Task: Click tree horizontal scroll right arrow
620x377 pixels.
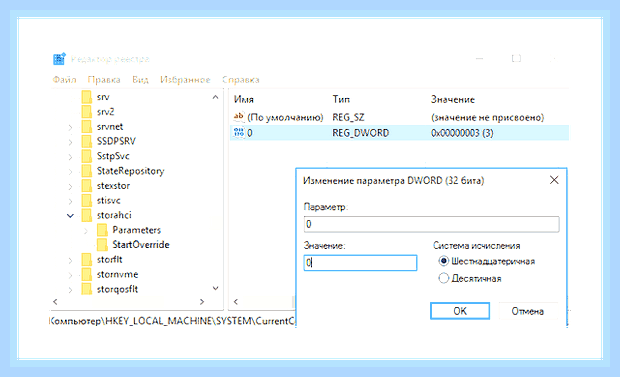Action: (202, 301)
